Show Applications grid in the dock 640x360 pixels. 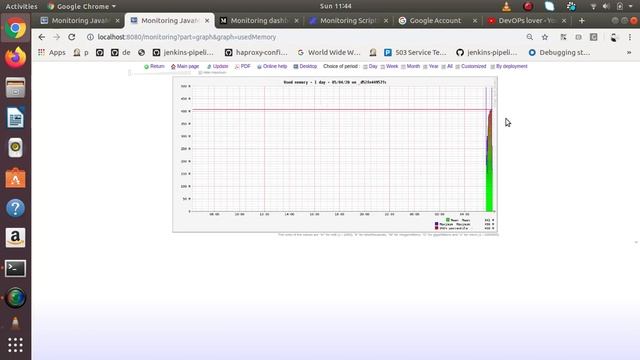(x=16, y=345)
